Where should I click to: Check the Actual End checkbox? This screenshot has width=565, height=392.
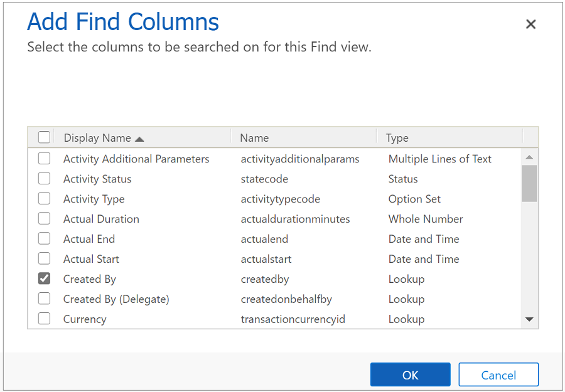pyautogui.click(x=45, y=239)
